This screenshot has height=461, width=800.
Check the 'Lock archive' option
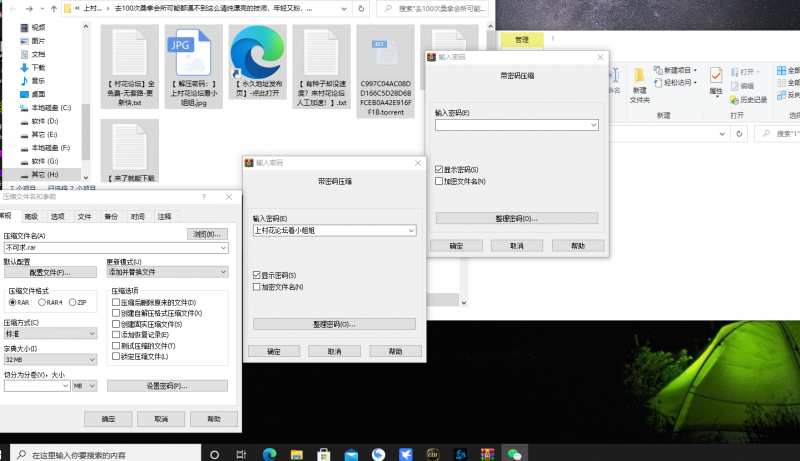click(x=116, y=356)
